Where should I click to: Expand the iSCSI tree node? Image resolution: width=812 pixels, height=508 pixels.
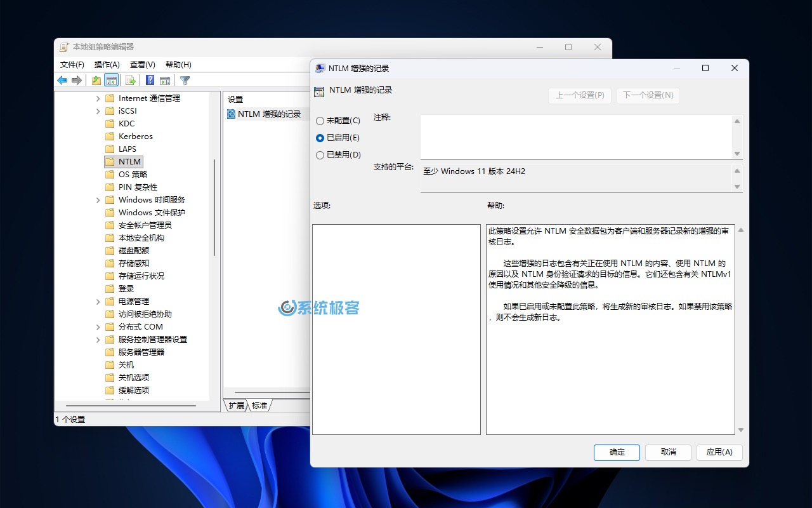(98, 111)
